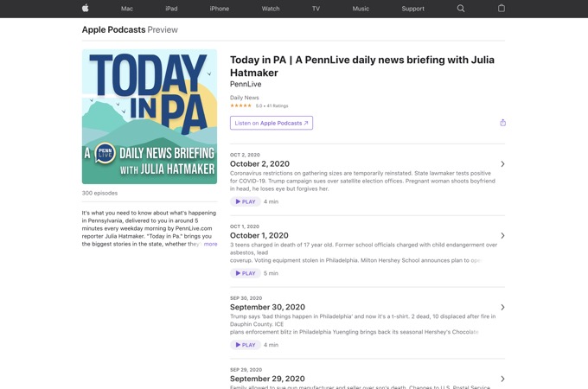Play the October 2, 2020 episode
The image size is (588, 389).
coord(246,201)
